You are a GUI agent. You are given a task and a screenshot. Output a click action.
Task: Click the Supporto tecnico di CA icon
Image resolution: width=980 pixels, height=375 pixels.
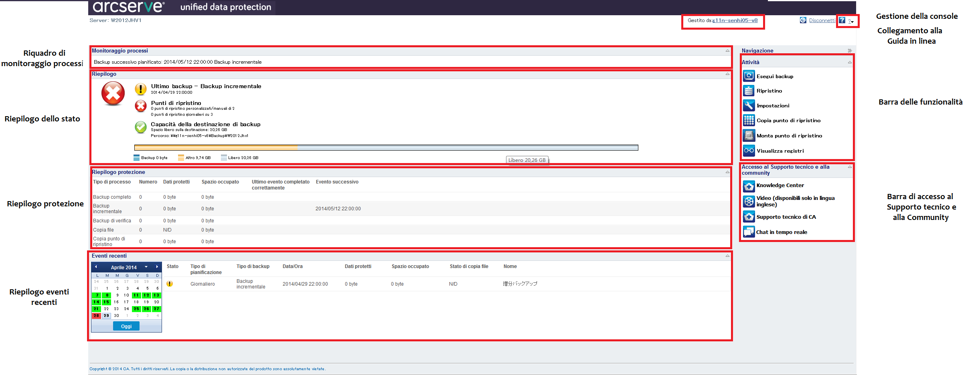coord(749,216)
